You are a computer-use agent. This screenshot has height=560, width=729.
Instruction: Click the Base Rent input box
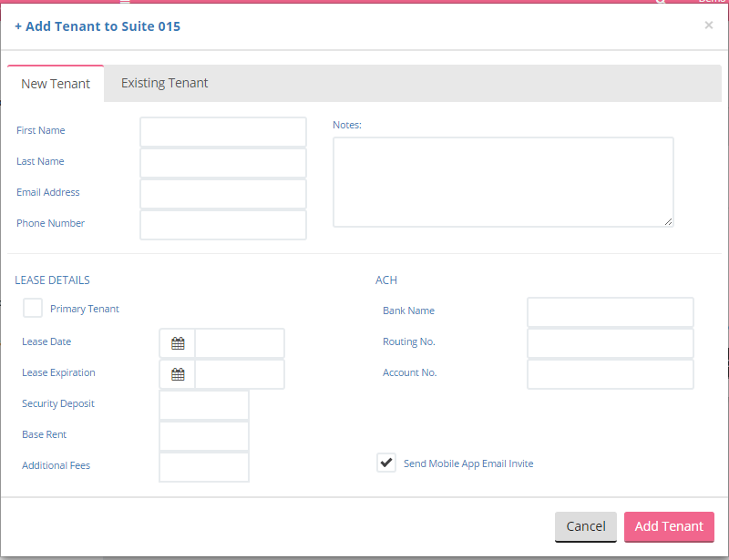pyautogui.click(x=204, y=436)
